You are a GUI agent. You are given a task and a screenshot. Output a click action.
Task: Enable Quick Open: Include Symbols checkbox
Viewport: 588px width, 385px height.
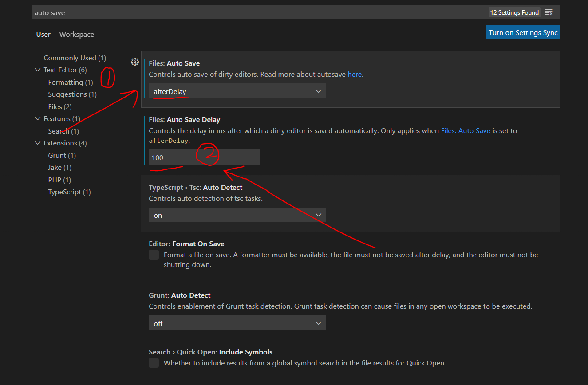154,363
